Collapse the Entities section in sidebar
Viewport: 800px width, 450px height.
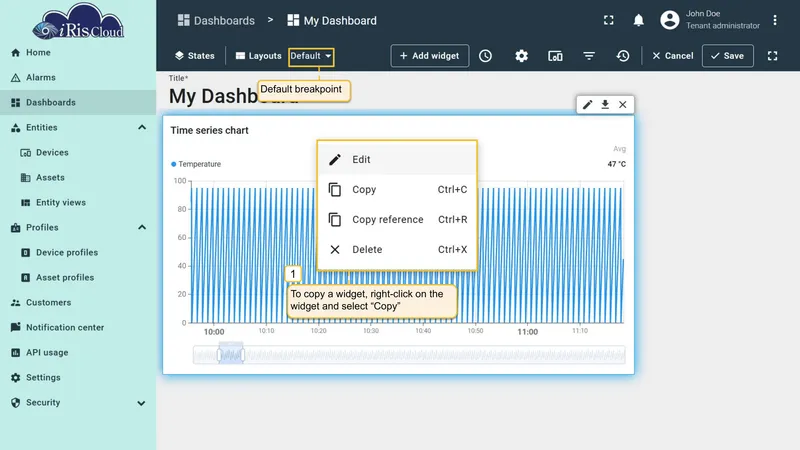[142, 127]
